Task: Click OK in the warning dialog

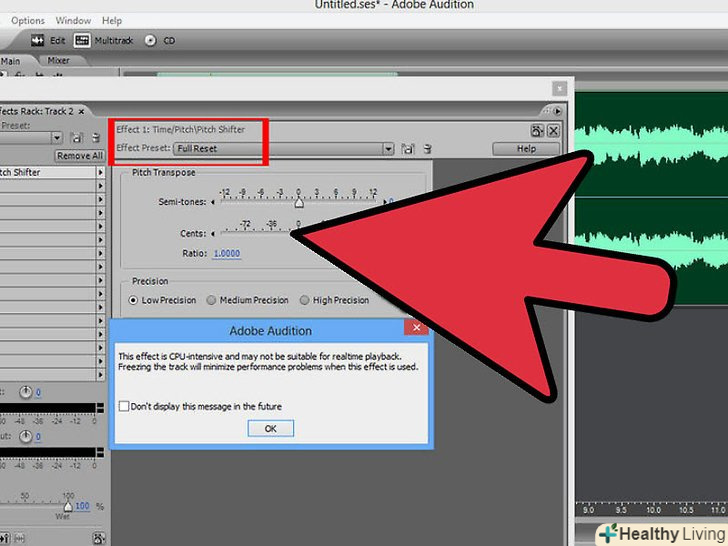Action: point(271,429)
